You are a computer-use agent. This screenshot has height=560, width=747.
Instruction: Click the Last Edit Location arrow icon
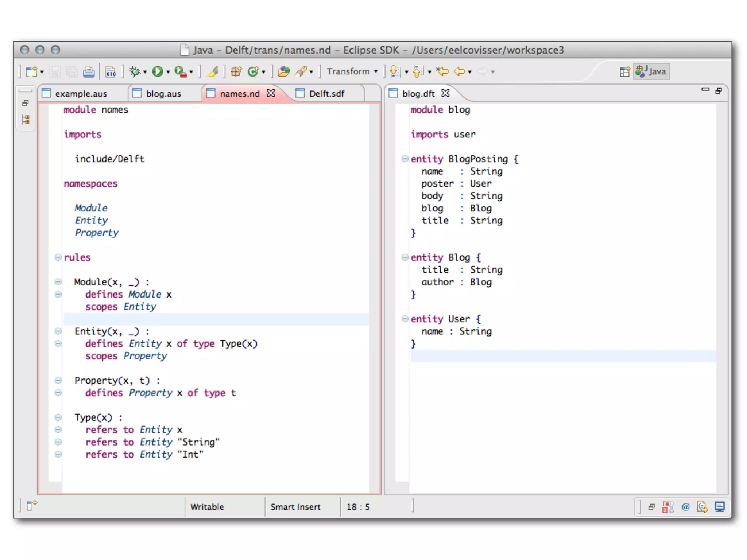click(x=442, y=71)
